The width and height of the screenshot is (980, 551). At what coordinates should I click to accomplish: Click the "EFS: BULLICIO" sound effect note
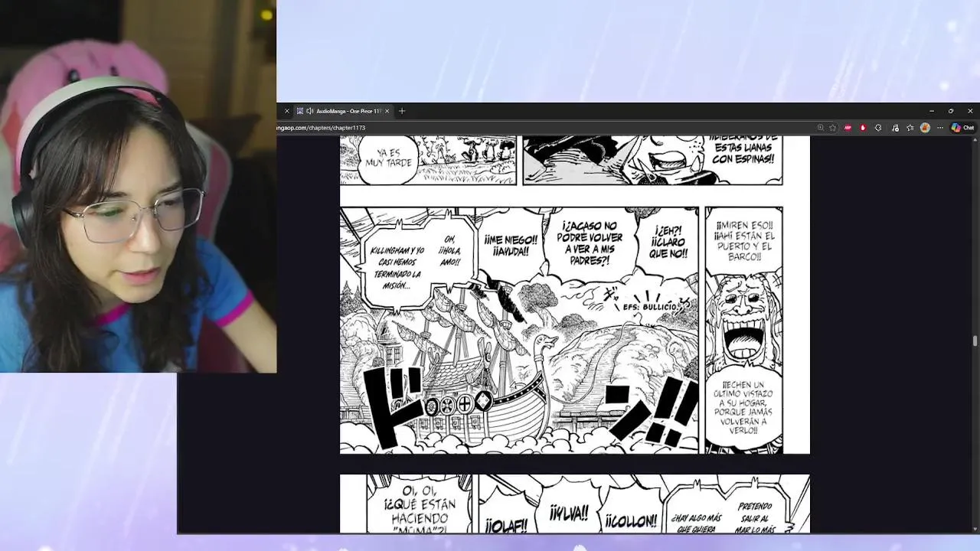pyautogui.click(x=651, y=307)
